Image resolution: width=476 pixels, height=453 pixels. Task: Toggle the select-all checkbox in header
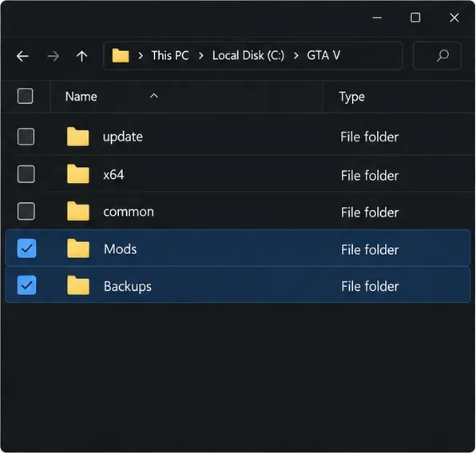pos(26,96)
